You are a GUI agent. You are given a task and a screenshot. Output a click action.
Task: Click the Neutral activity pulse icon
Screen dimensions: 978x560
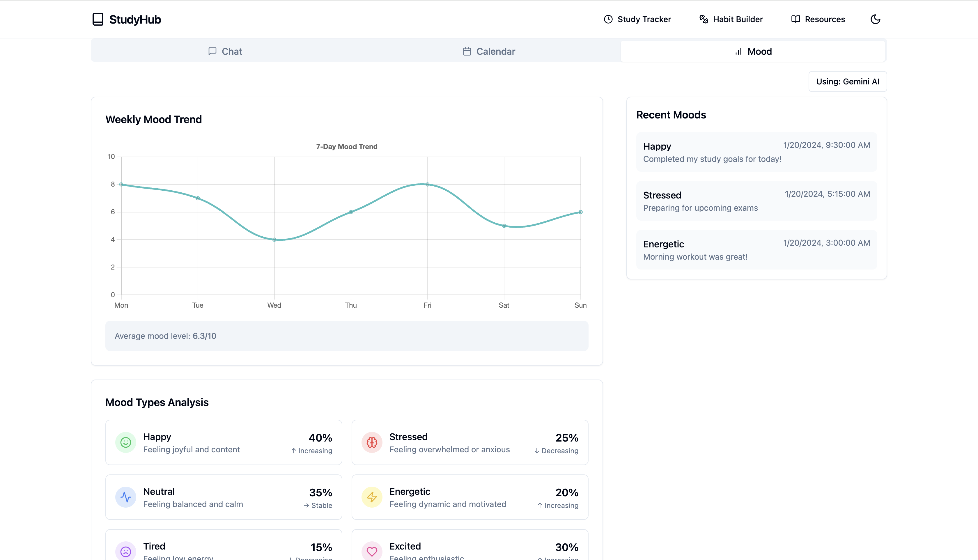coord(125,497)
